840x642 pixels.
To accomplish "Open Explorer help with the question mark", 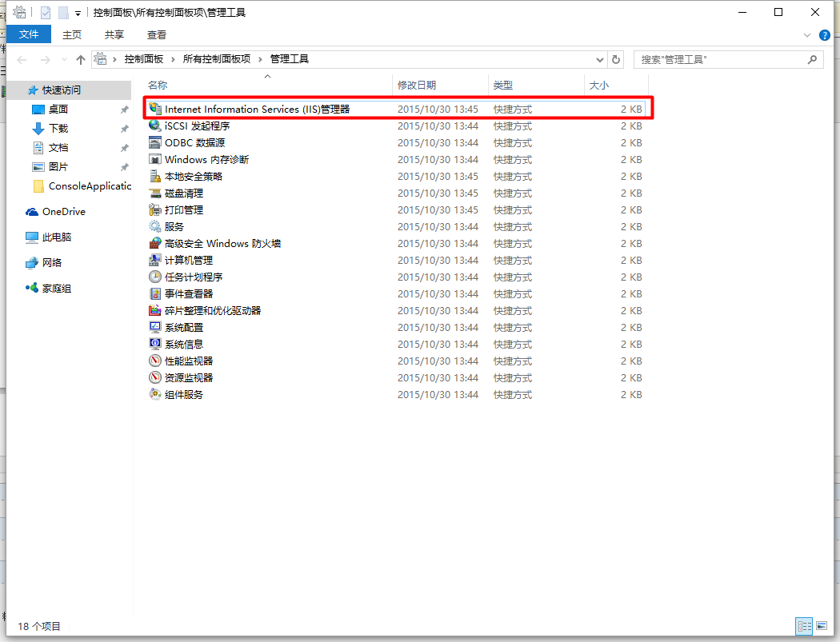I will pos(824,34).
